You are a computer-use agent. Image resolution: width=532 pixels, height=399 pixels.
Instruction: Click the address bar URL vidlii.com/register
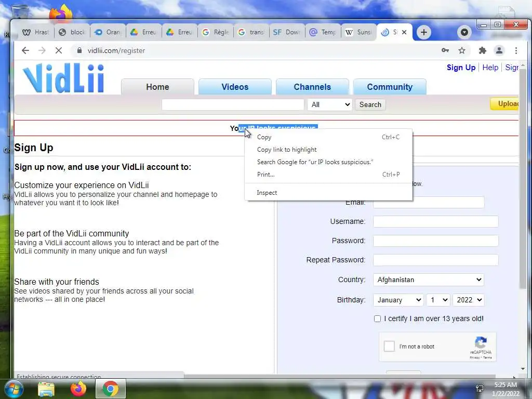[116, 50]
